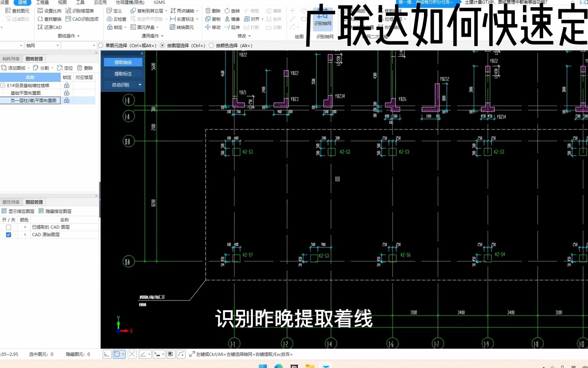This screenshot has width=588, height=368.
Task: Open the 复制到其它层 dropdown
Action: coord(166,11)
